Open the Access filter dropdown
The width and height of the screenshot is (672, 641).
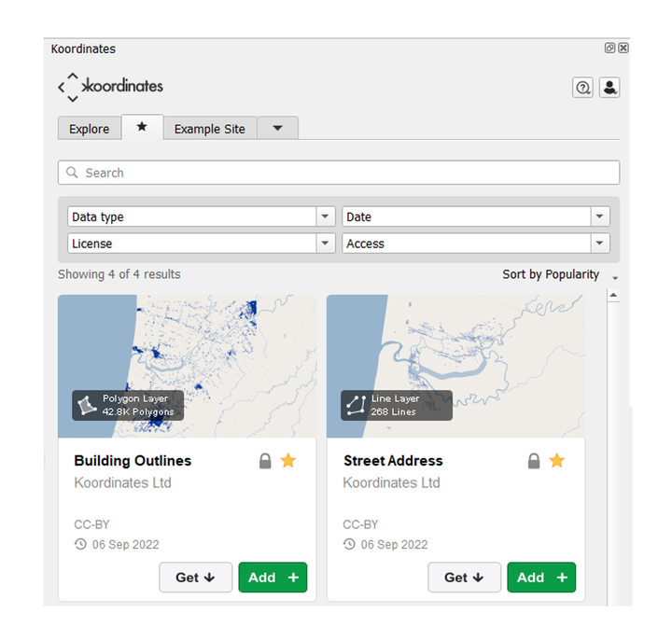click(x=476, y=244)
